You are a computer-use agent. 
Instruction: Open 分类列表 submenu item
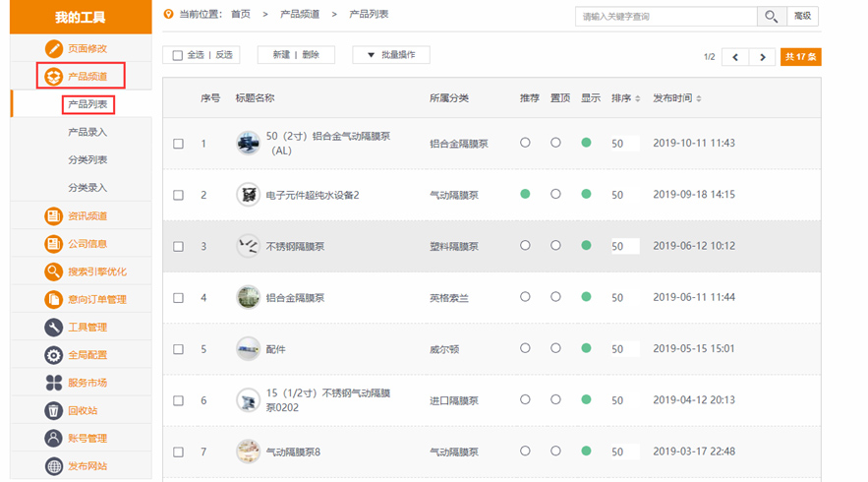(87, 159)
